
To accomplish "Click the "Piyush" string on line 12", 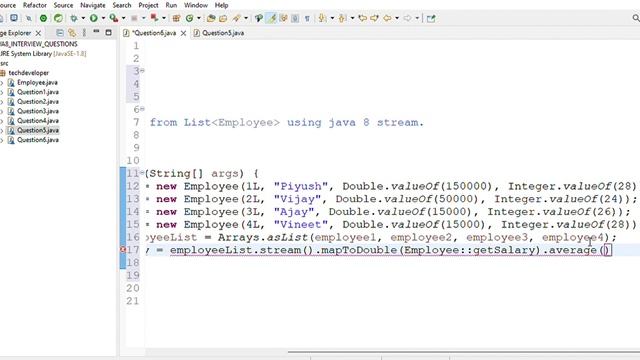I will 301,186.
